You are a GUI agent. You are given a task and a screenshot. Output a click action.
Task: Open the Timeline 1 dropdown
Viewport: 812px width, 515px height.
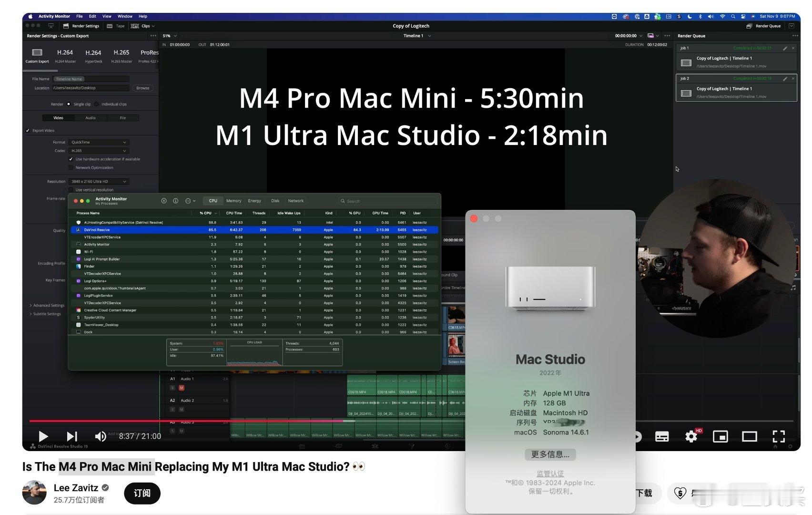coord(417,36)
